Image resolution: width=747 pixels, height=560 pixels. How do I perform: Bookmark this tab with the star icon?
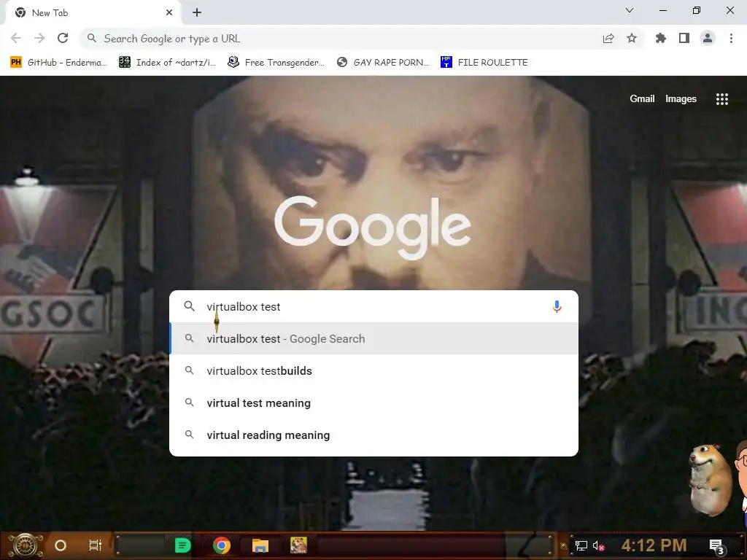[x=632, y=38]
